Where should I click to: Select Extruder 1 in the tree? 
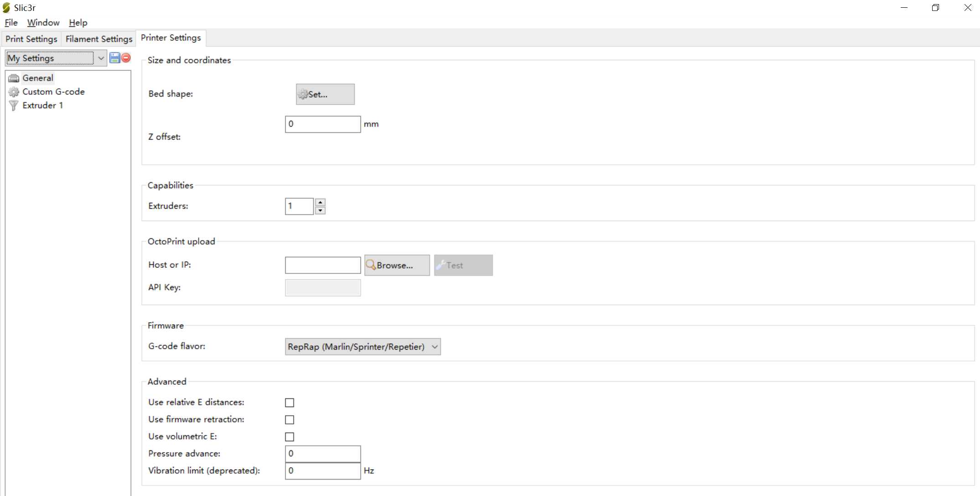click(43, 105)
